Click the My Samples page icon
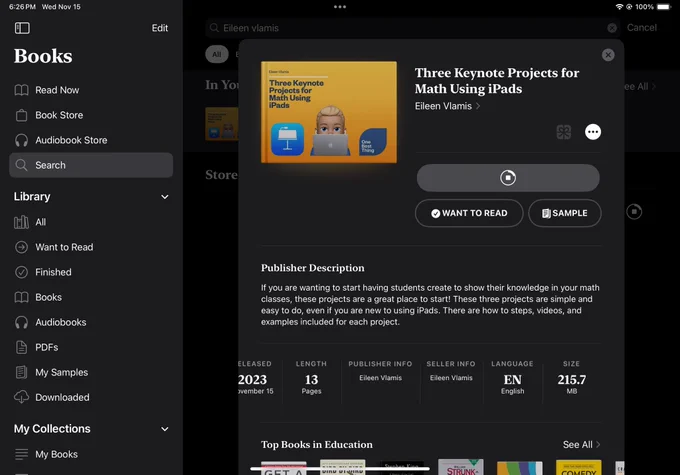 tap(21, 372)
